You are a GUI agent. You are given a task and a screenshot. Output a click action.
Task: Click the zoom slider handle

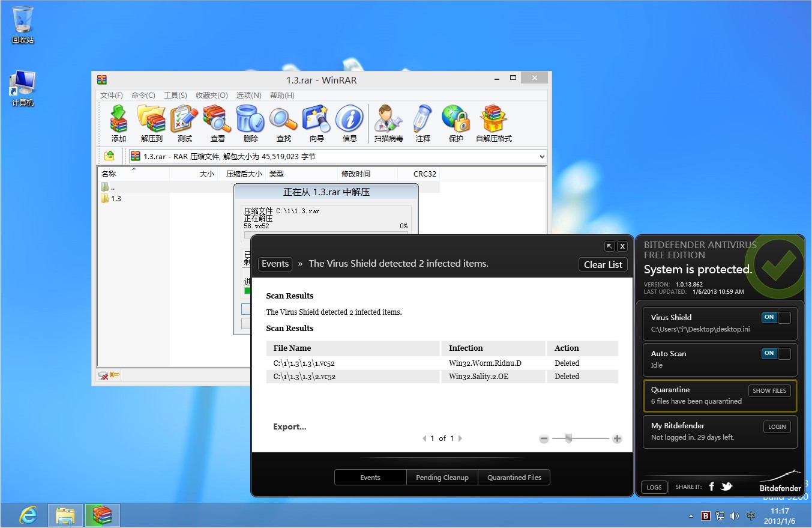pos(568,438)
